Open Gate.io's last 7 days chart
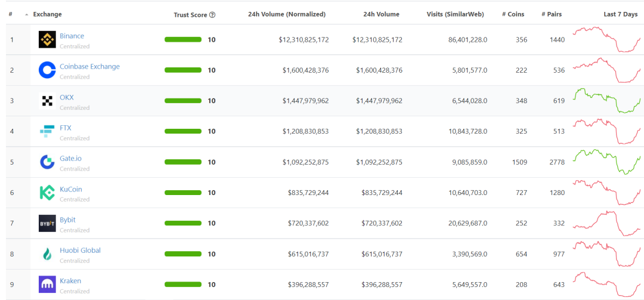This screenshot has height=300, width=644. 606,162
